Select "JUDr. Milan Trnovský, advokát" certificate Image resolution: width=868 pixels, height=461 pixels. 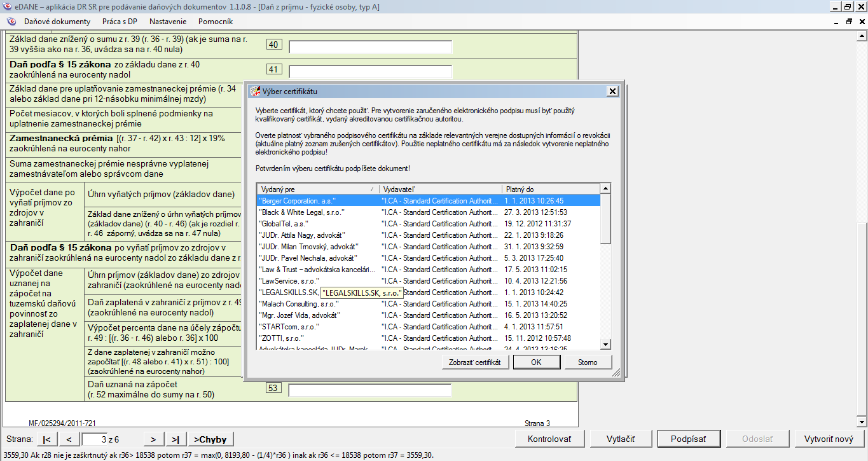(x=429, y=247)
